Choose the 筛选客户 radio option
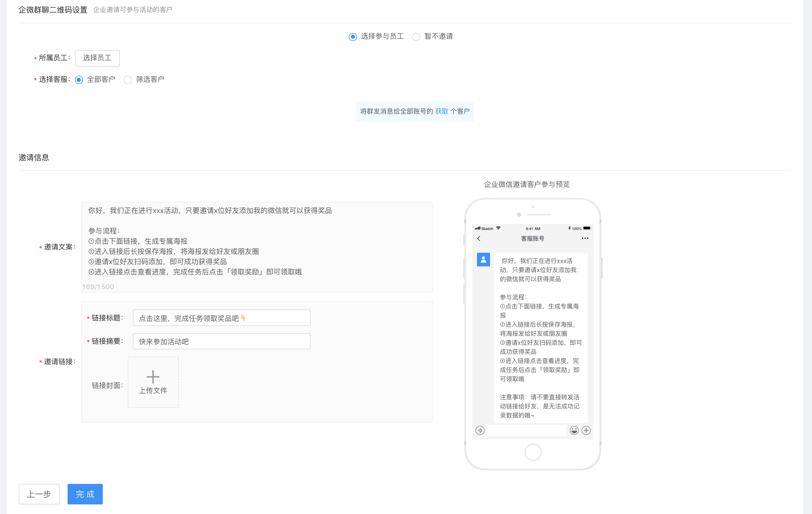 (128, 80)
